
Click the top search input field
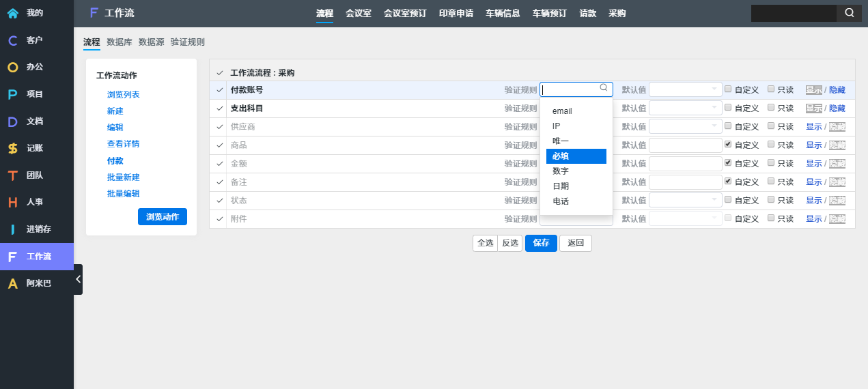[x=793, y=13]
